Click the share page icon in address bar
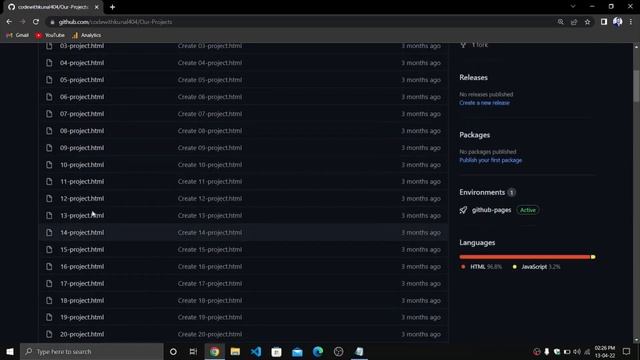This screenshot has width=640, height=360. coord(574,22)
